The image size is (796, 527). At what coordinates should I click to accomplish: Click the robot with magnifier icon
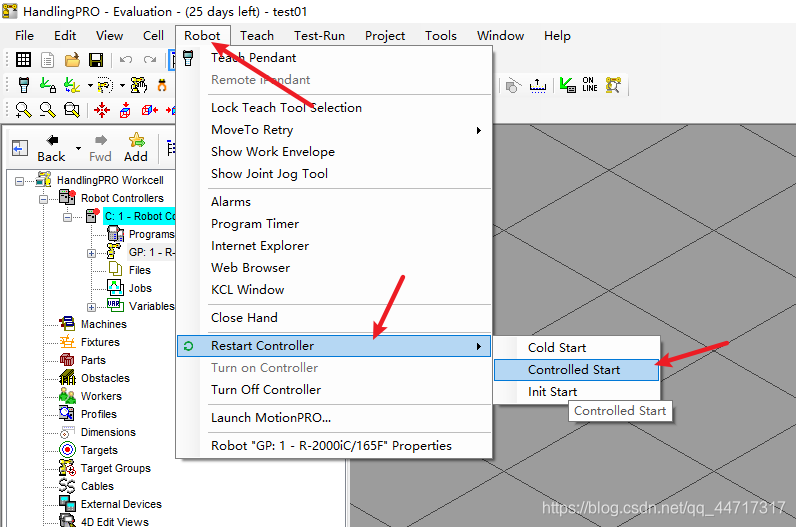(613, 84)
